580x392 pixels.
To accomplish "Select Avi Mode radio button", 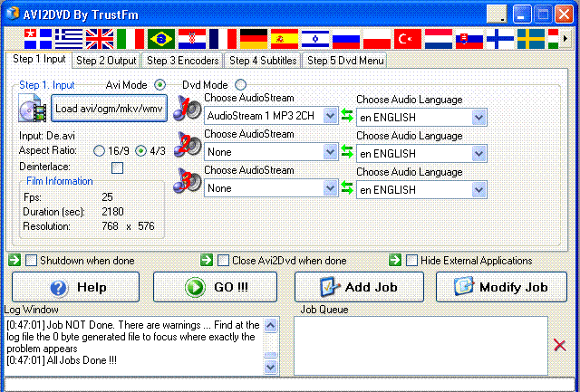I will point(159,85).
